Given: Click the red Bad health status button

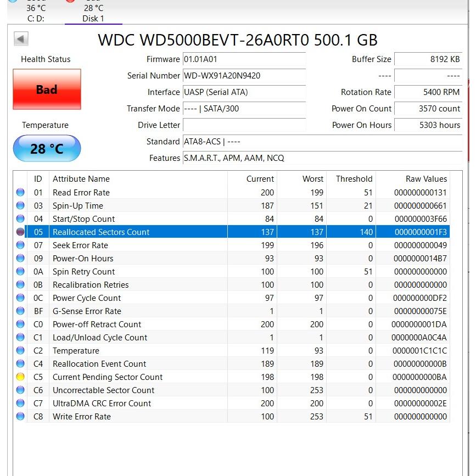Looking at the screenshot, I should (47, 89).
